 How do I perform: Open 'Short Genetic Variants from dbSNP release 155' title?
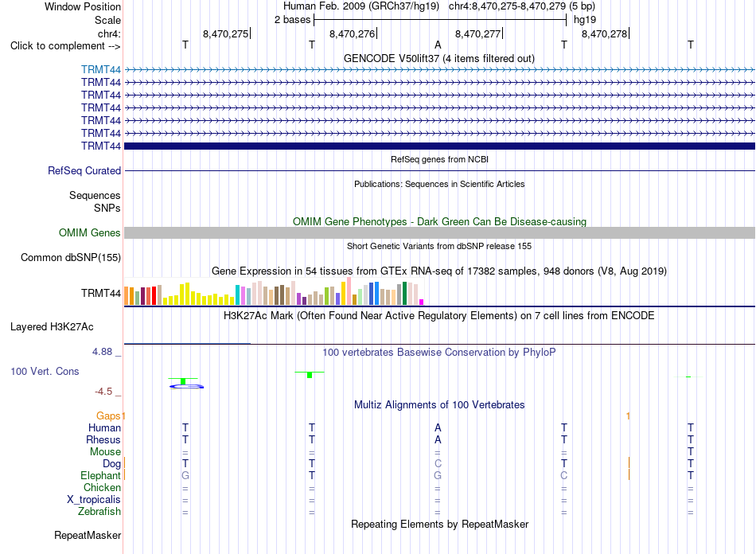point(439,246)
